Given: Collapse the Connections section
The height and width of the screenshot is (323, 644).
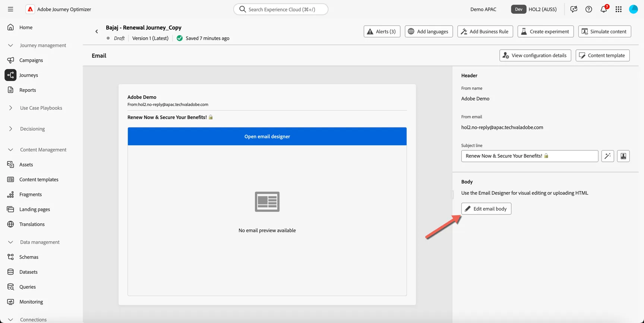Looking at the screenshot, I should [10, 320].
